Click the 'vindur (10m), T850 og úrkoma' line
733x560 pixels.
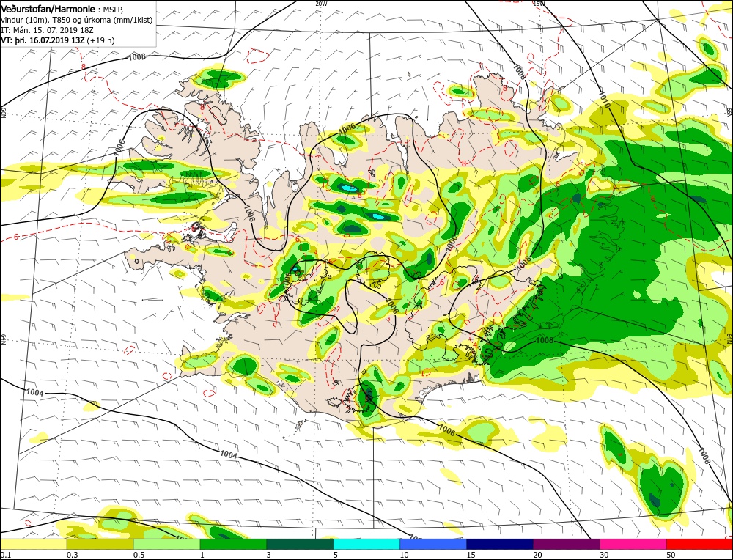76,20
